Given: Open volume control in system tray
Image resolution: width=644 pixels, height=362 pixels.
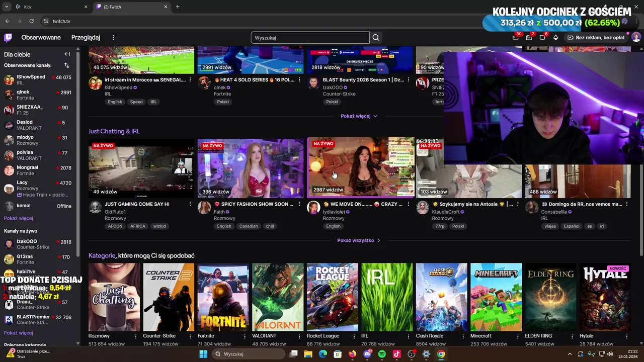Looking at the screenshot, I should [x=610, y=354].
